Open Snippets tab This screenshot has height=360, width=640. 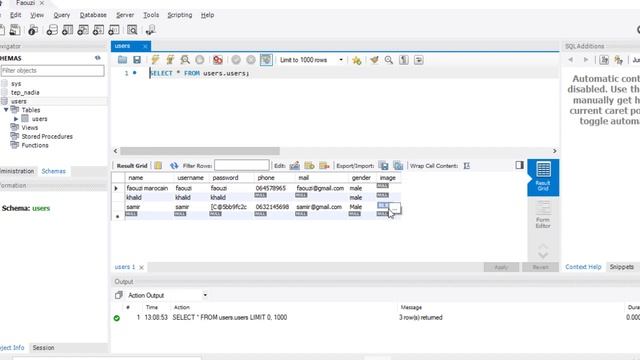(x=622, y=267)
